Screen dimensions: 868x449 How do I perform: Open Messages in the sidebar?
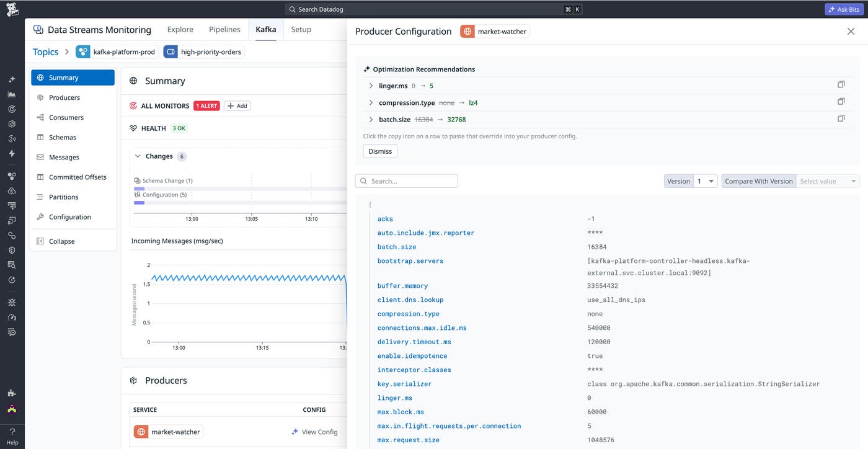tap(73, 157)
